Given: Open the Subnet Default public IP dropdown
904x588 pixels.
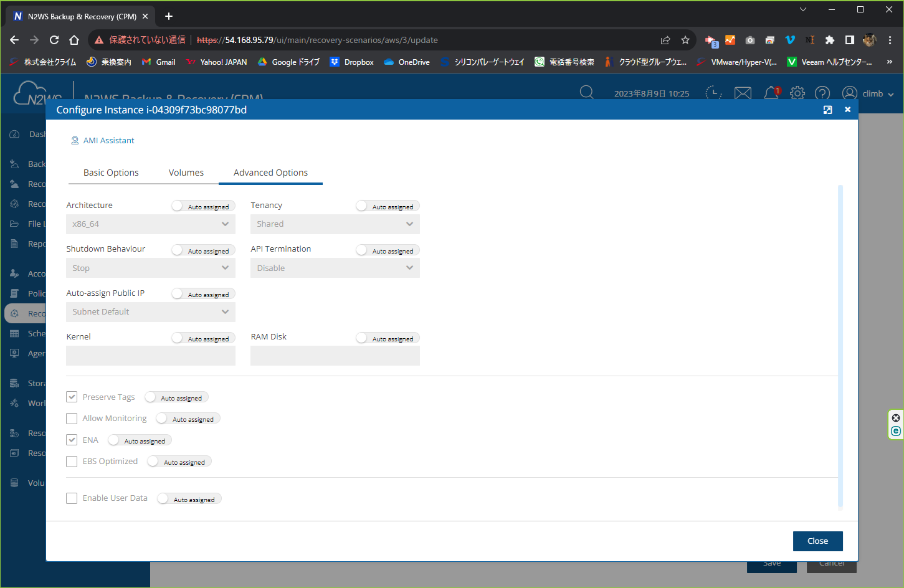Looking at the screenshot, I should click(151, 312).
